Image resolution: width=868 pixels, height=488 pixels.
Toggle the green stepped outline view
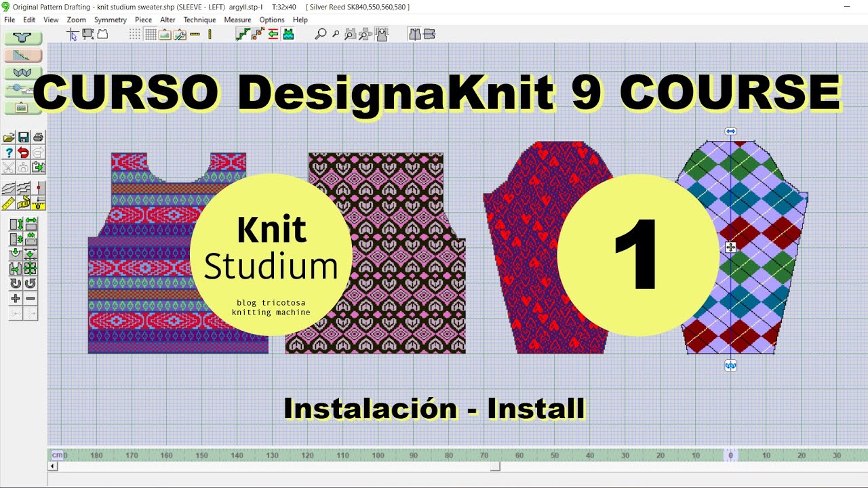pyautogui.click(x=242, y=34)
